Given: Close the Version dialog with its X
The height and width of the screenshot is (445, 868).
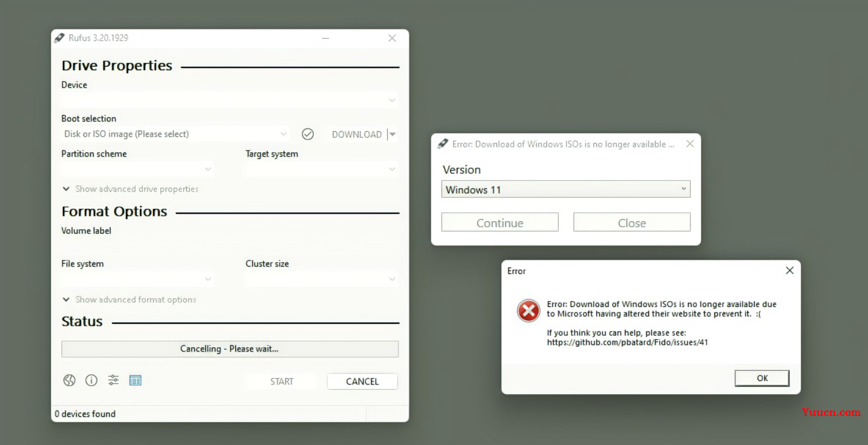Looking at the screenshot, I should click(x=690, y=144).
